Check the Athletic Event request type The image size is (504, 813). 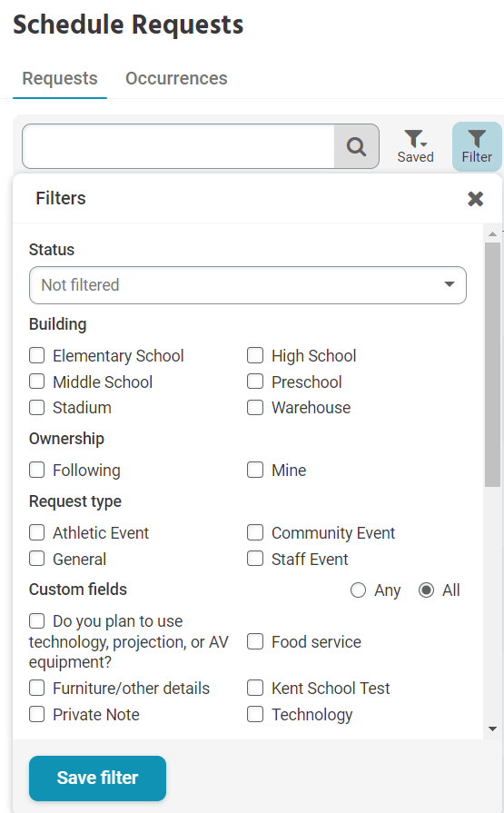click(37, 532)
